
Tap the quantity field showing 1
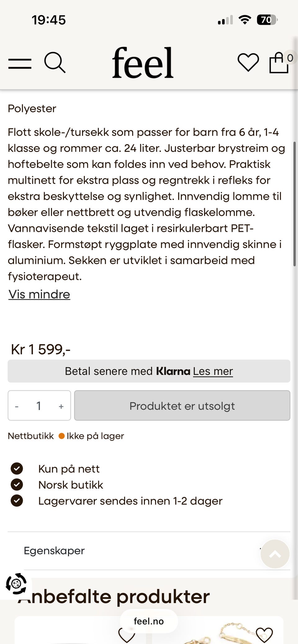pyautogui.click(x=39, y=406)
